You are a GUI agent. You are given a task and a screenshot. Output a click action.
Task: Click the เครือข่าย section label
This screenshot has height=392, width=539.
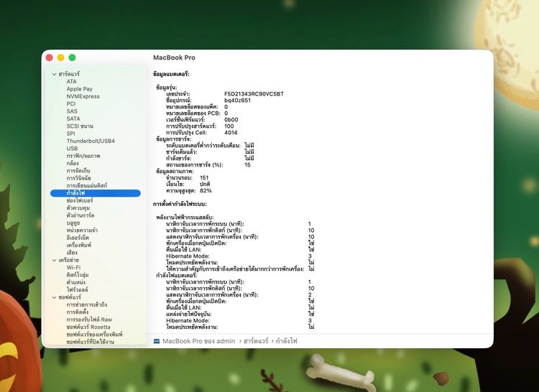[x=70, y=260]
